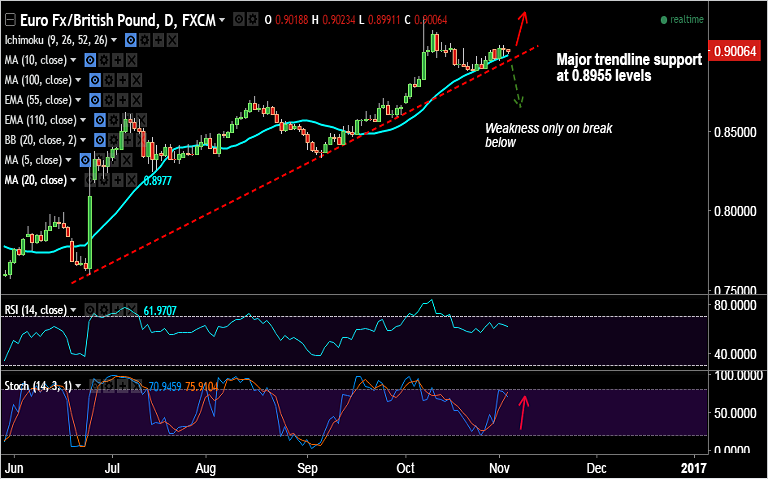Remove the RSI indicator with its X

coord(131,310)
